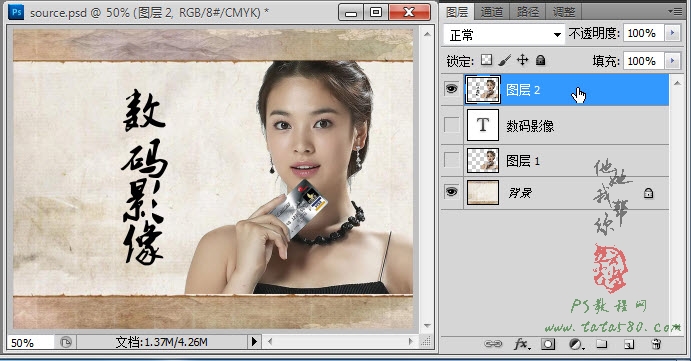Expand the fill slider arrow
The height and width of the screenshot is (361, 691).
pos(672,60)
